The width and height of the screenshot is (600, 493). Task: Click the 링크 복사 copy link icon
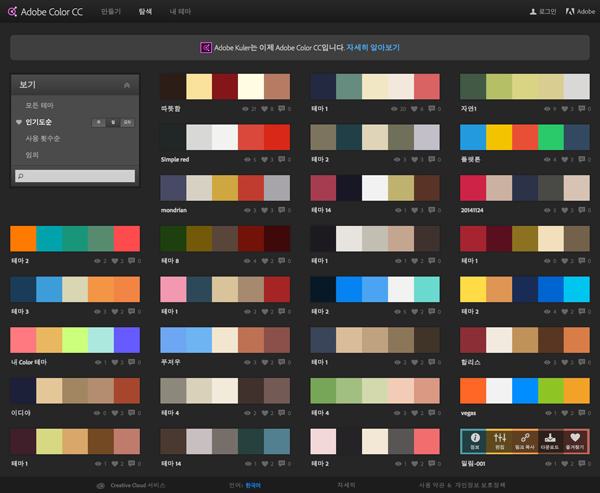[x=523, y=436]
